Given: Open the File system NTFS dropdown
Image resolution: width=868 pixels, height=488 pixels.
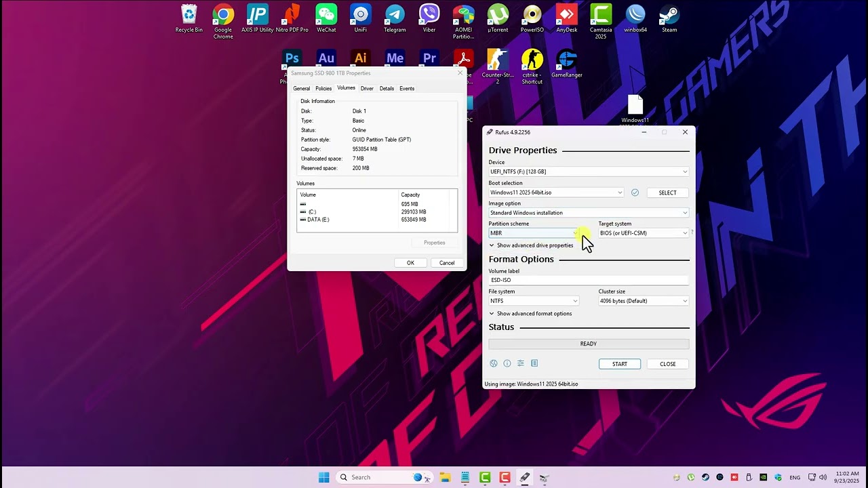Looking at the screenshot, I should coord(534,301).
